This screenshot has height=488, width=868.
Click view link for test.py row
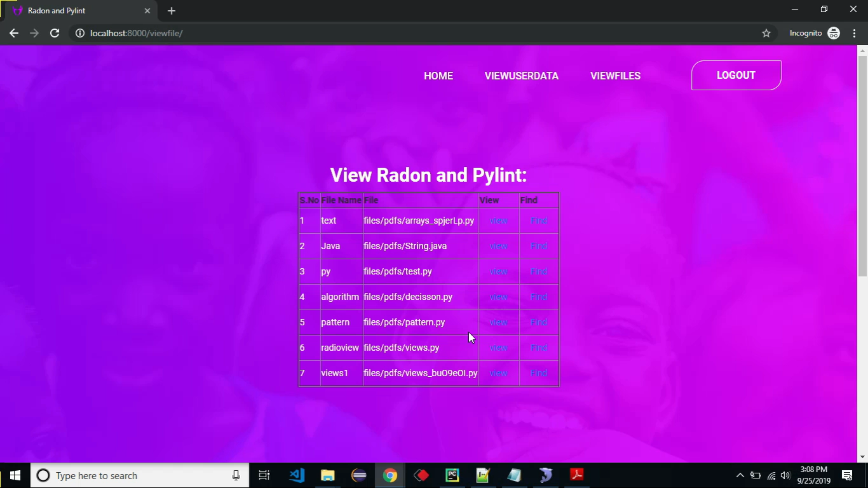point(498,271)
